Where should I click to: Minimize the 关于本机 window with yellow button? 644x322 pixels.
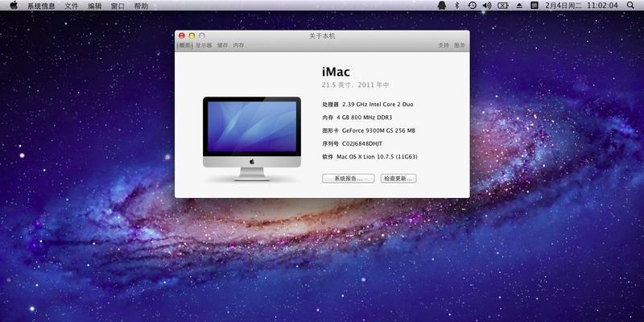tap(192, 36)
